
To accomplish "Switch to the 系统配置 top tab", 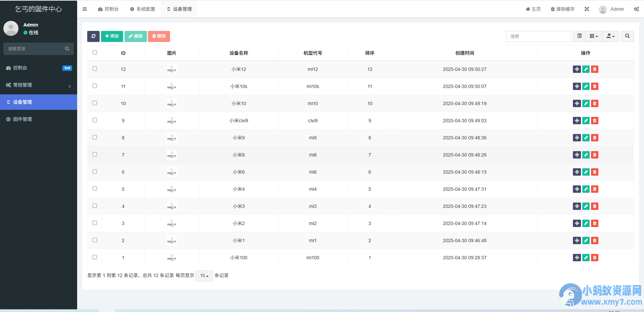I will tap(143, 9).
